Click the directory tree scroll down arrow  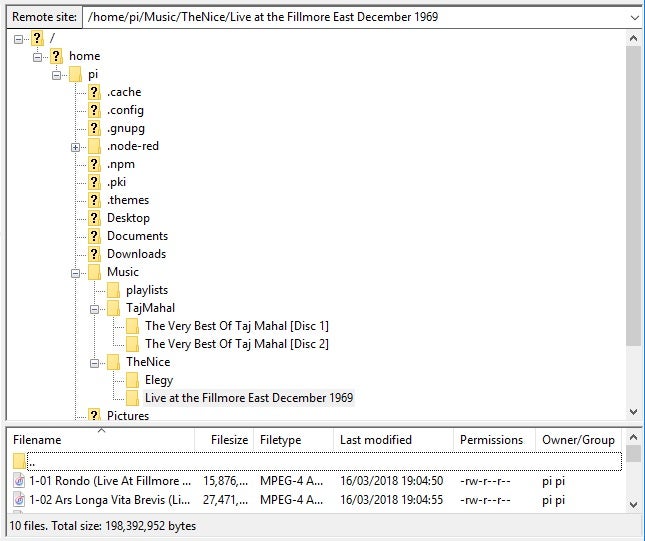[x=633, y=412]
